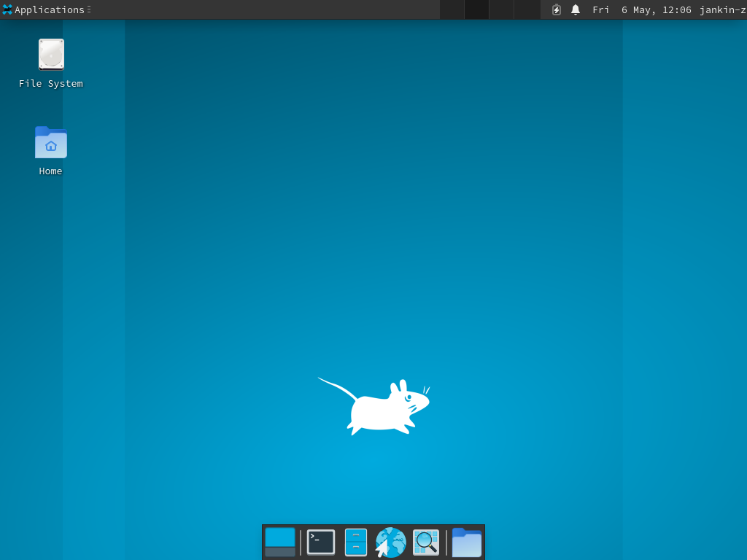The width and height of the screenshot is (747, 560).
Task: Click the power manager battery icon
Action: point(557,9)
